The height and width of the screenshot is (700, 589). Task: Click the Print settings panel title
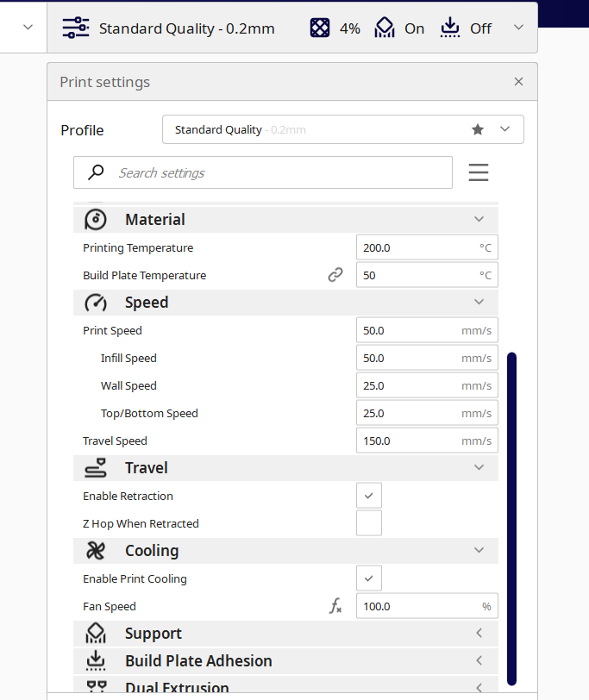tap(105, 82)
